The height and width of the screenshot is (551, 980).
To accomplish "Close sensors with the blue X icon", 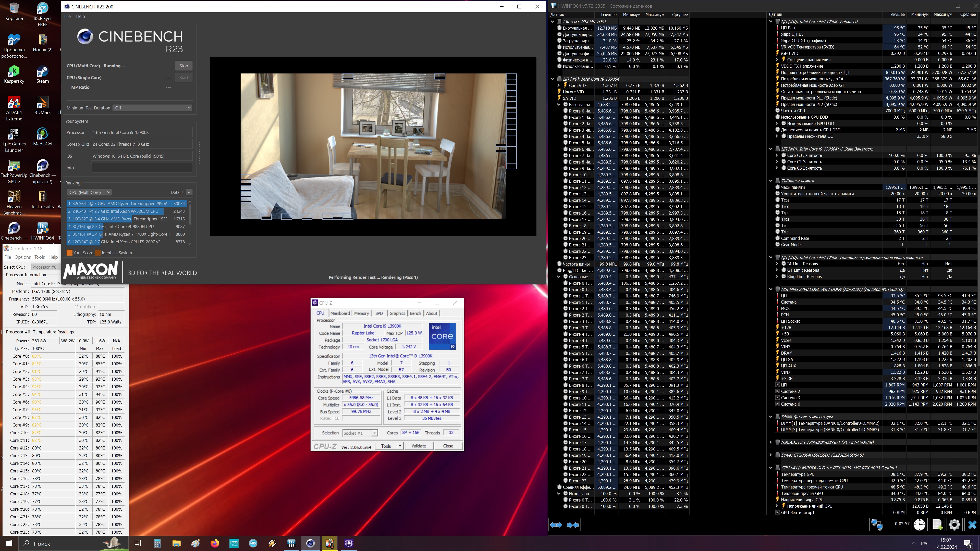I will point(972,525).
